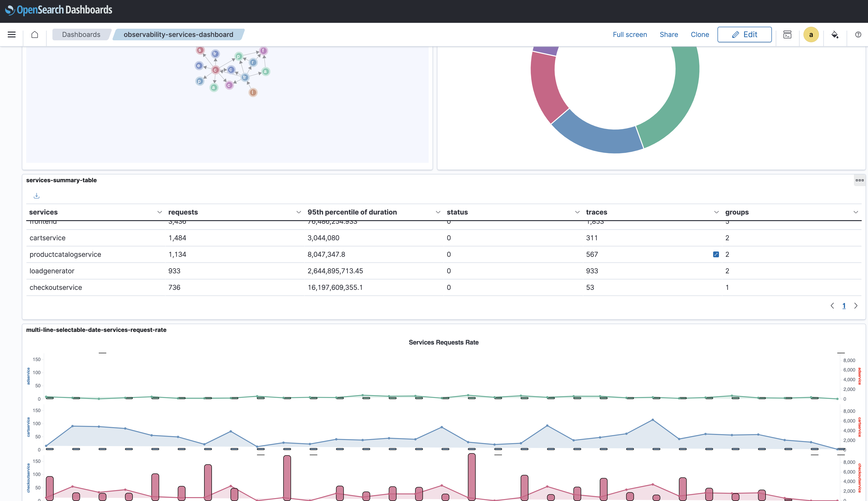This screenshot has height=501, width=868.
Task: Click duration value 2,644,895,713.45
Action: point(335,271)
